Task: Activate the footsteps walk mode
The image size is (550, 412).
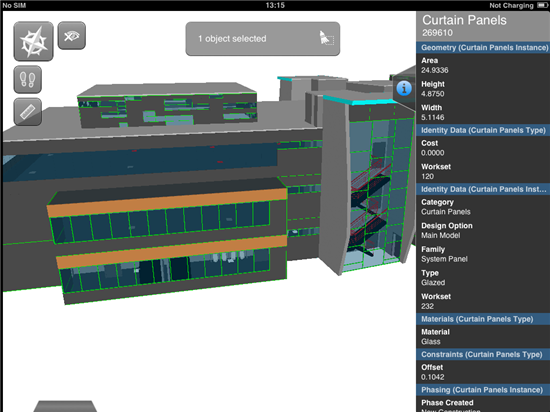Action: pos(28,80)
